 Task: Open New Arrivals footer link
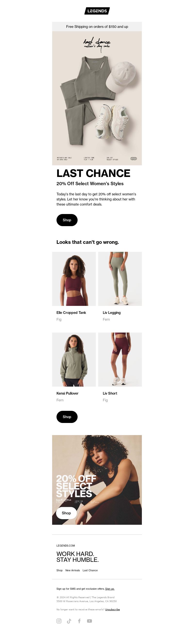tap(73, 570)
